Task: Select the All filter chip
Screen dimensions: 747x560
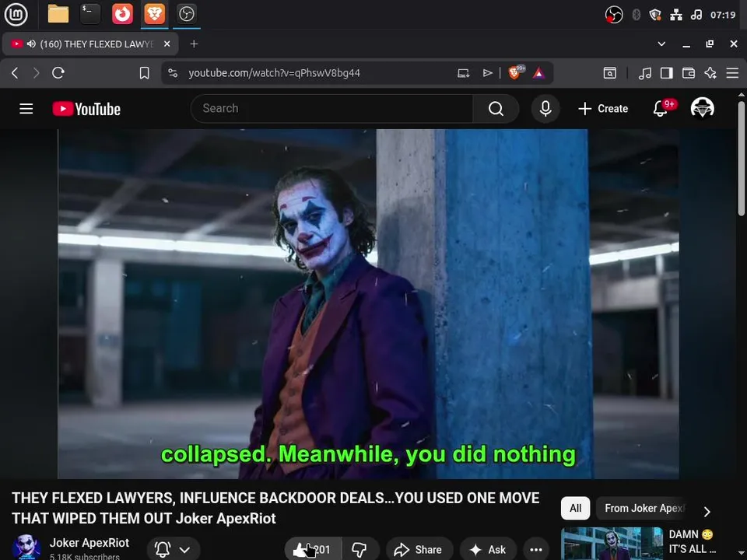Action: pos(576,508)
